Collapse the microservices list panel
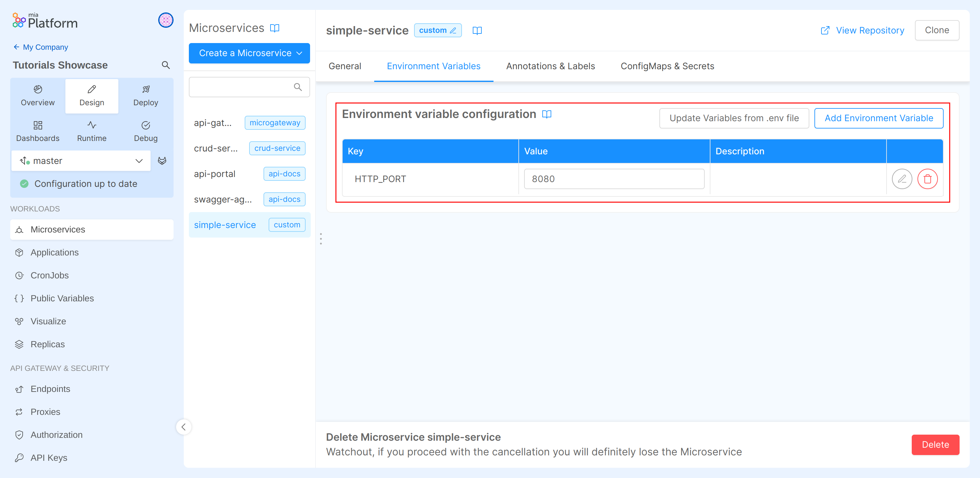Image resolution: width=980 pixels, height=478 pixels. click(x=184, y=427)
